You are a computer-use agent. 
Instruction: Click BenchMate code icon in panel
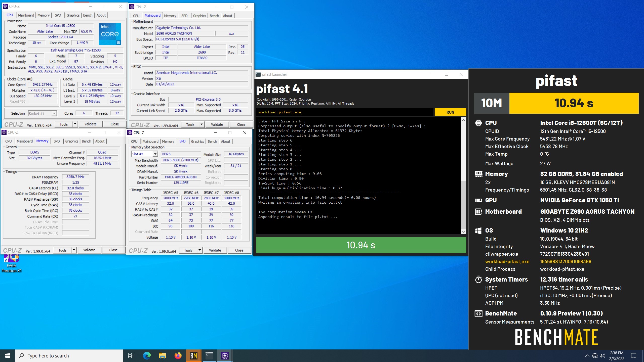[x=478, y=314]
